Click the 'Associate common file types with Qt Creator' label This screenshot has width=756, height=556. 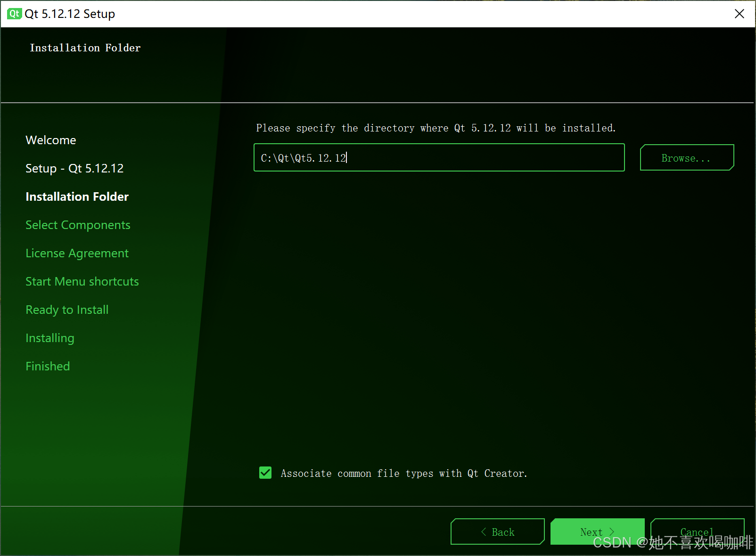click(x=404, y=473)
